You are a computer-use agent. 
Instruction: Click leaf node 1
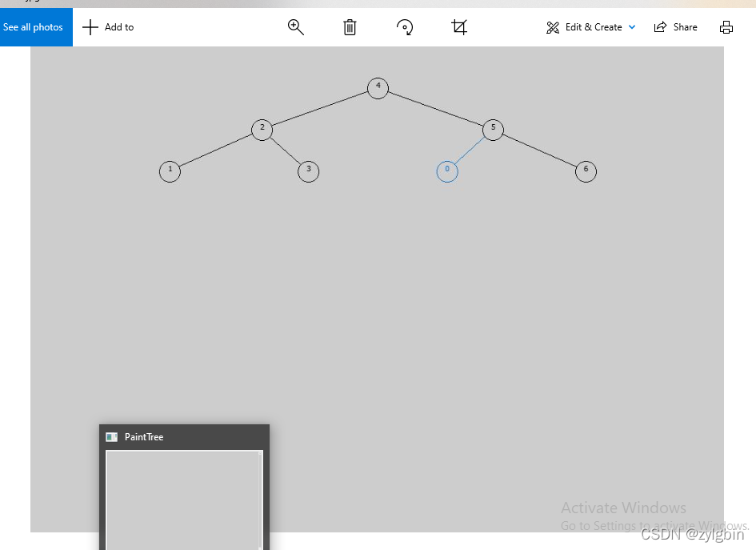(x=170, y=172)
